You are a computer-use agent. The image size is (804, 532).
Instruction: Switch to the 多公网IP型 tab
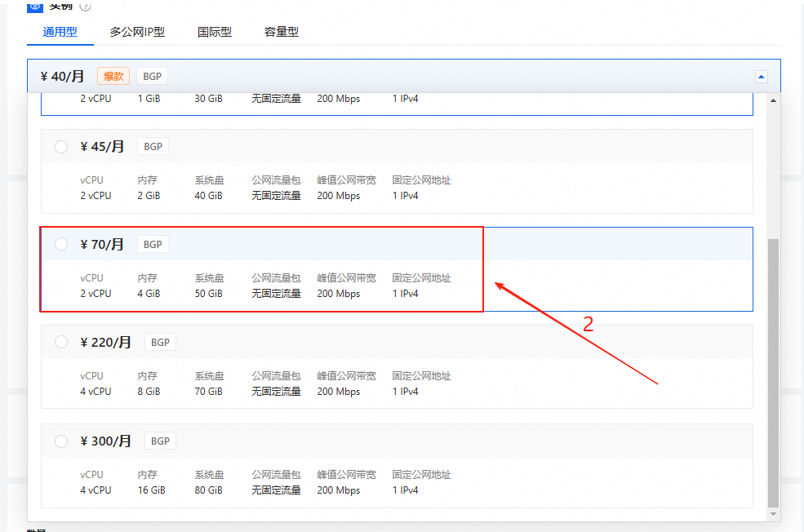(x=137, y=32)
